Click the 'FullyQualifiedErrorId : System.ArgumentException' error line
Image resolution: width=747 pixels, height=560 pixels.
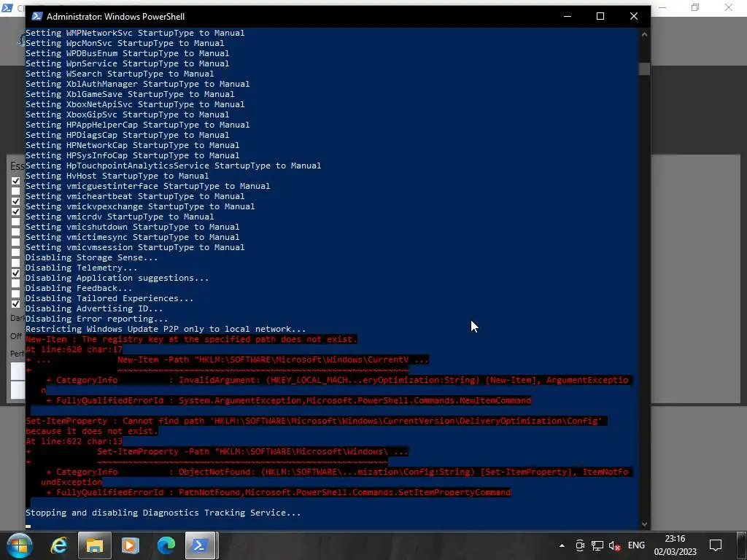[289, 400]
